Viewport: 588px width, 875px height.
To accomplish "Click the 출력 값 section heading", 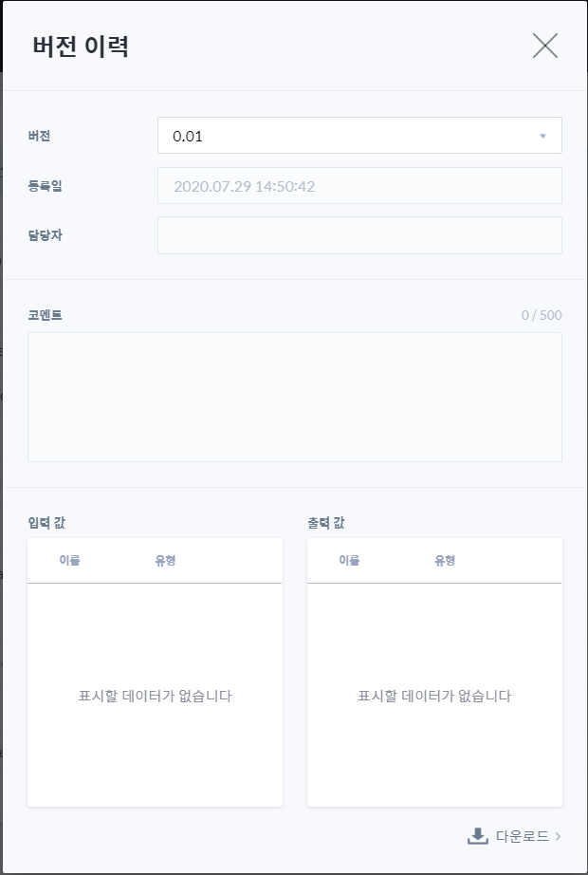I will tap(326, 523).
